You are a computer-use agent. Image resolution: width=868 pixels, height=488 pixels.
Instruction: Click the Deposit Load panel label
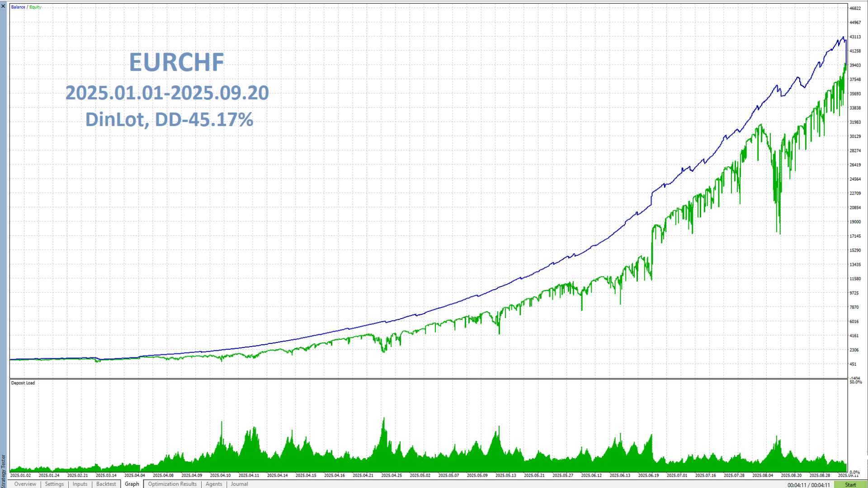[23, 383]
